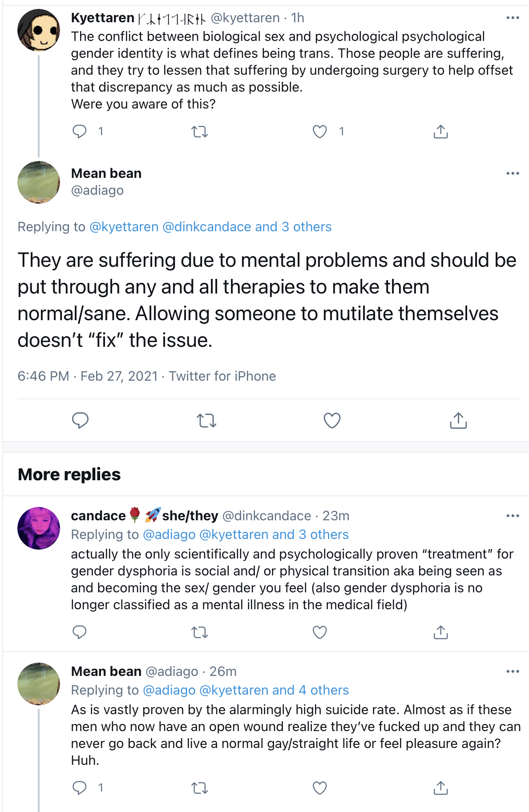This screenshot has width=529, height=812.
Task: Share Kyettaren's tweet
Action: [x=440, y=132]
